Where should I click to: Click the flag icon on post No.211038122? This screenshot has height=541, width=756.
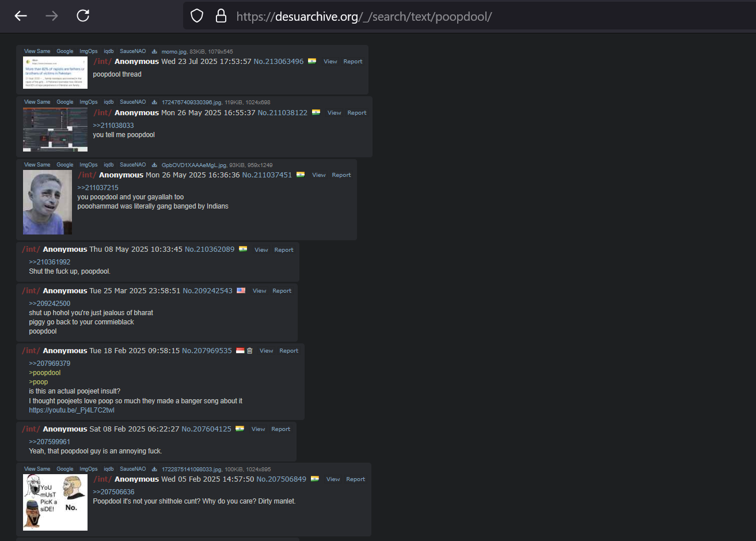[316, 112]
